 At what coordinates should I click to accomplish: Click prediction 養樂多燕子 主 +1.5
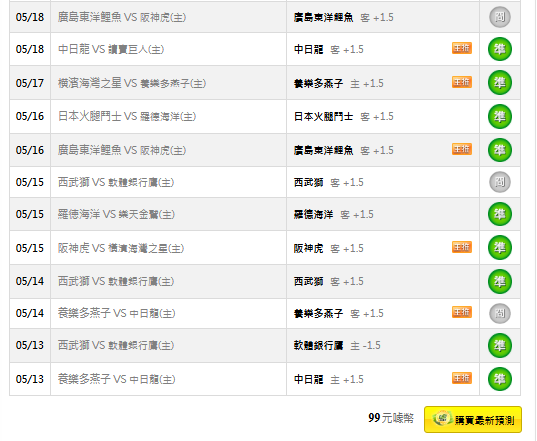(x=338, y=83)
